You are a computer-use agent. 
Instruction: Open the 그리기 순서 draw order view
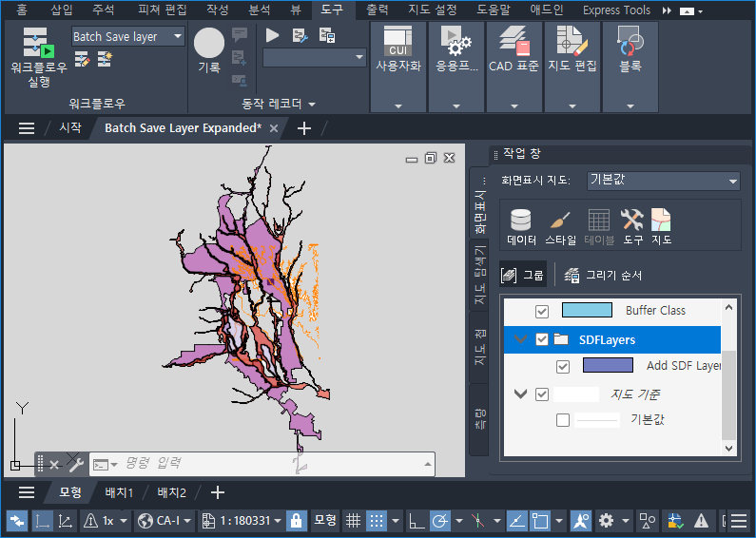(603, 276)
